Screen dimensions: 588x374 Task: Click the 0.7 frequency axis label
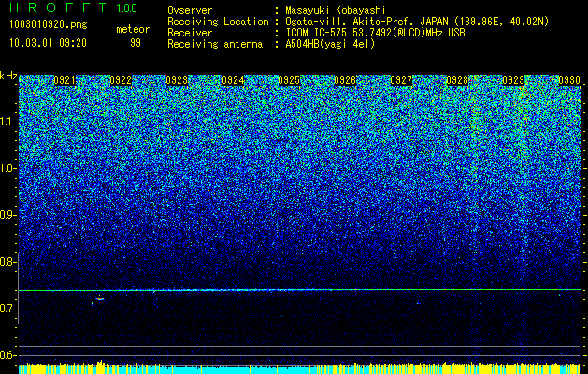8,309
